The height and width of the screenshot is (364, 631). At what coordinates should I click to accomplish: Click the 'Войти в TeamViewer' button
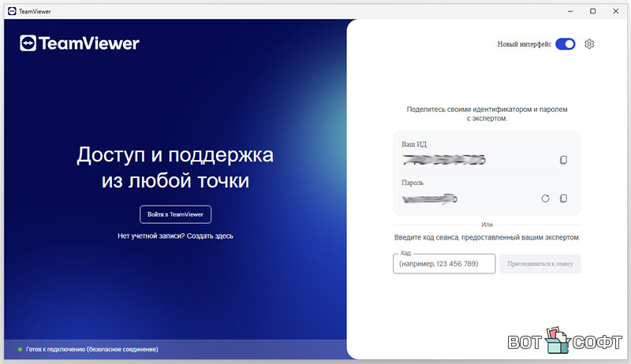point(175,214)
